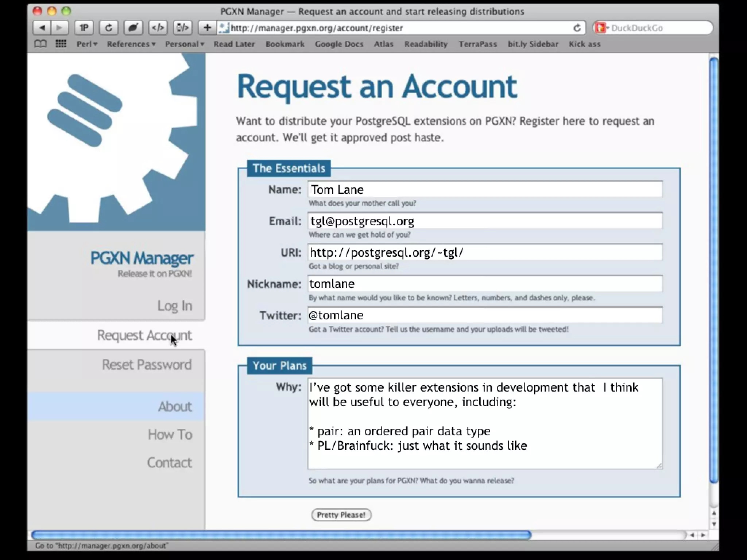Click the "The Essentials" legend
The width and height of the screenshot is (747, 560).
click(x=289, y=168)
